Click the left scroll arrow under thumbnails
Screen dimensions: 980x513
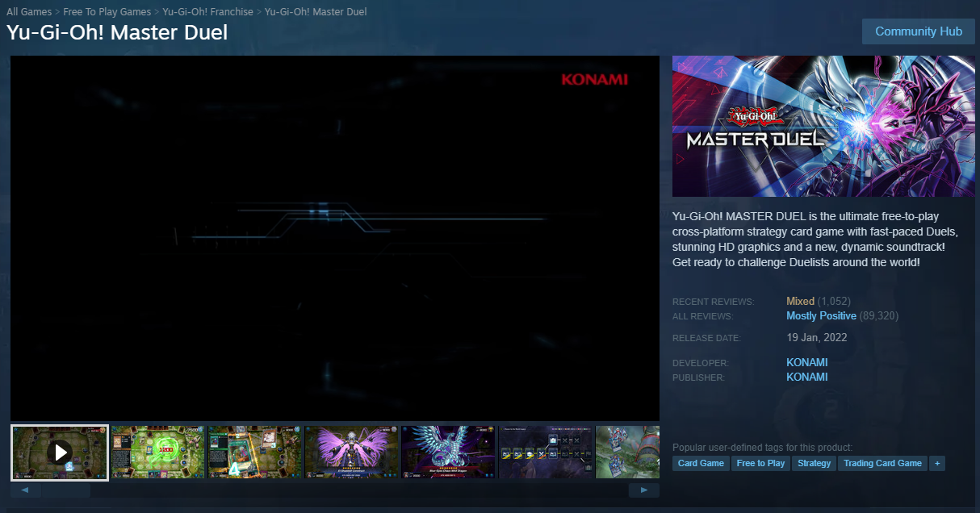(x=26, y=490)
